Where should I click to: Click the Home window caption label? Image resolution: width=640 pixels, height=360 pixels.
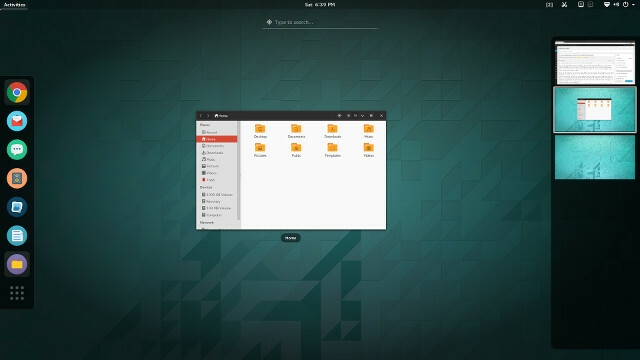click(x=291, y=238)
